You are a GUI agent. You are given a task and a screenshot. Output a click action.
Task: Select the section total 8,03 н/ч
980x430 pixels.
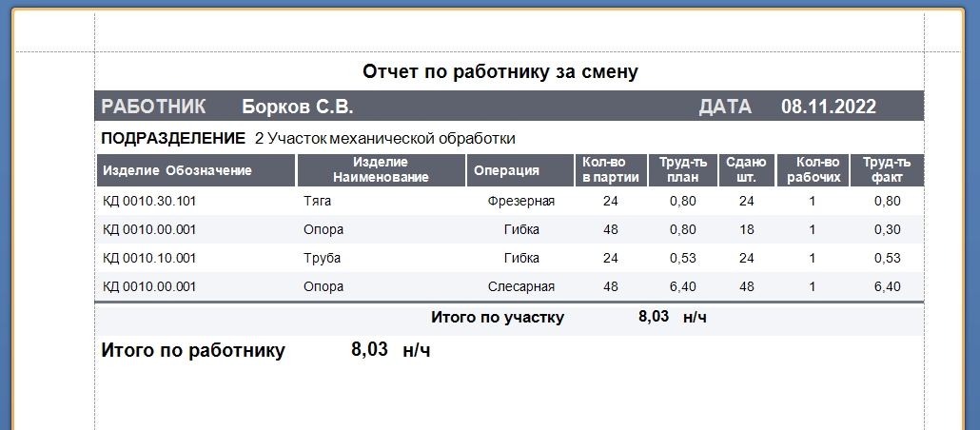click(x=673, y=317)
